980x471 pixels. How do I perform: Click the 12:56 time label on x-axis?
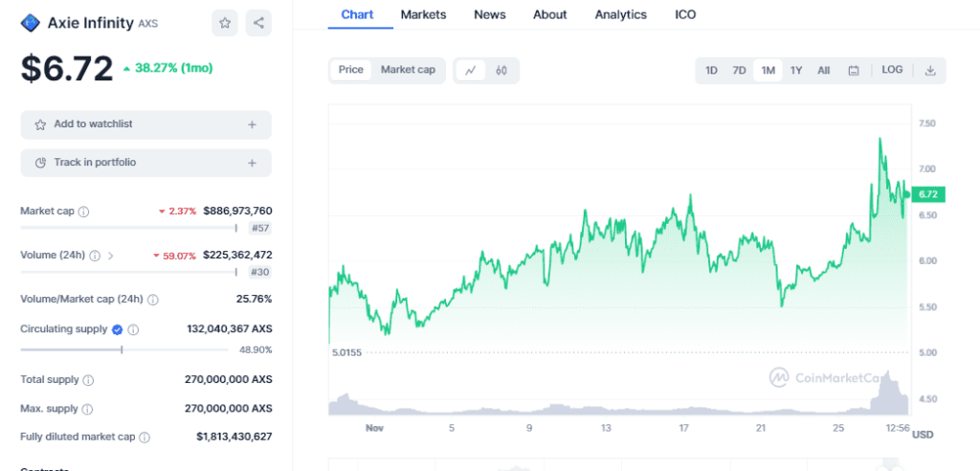click(x=898, y=429)
